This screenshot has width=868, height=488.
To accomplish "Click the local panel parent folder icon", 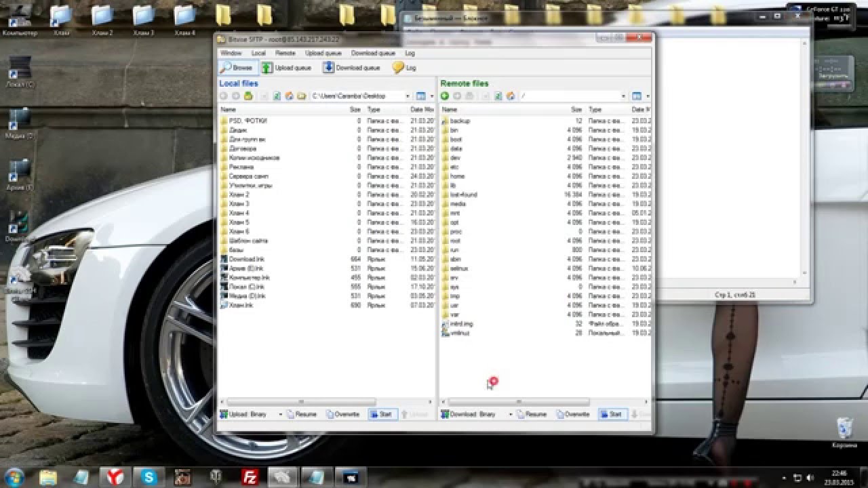I will [249, 96].
